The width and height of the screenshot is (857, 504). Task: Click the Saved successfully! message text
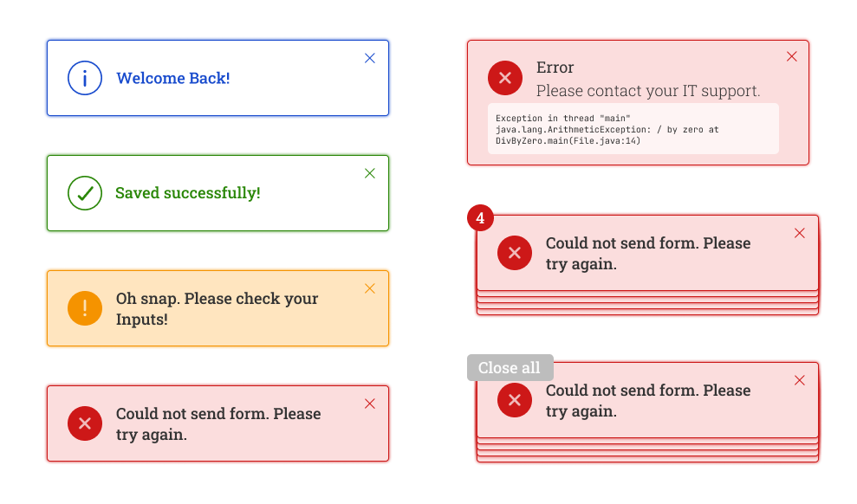pyautogui.click(x=187, y=193)
